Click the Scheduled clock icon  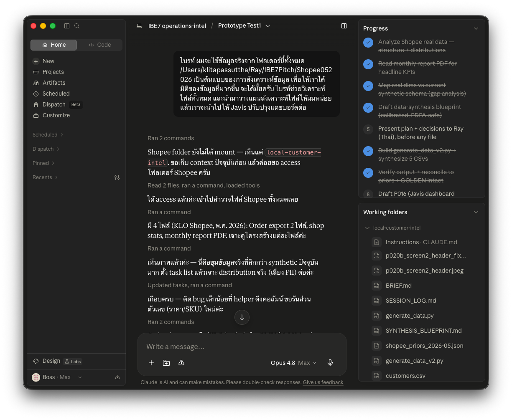pos(36,94)
